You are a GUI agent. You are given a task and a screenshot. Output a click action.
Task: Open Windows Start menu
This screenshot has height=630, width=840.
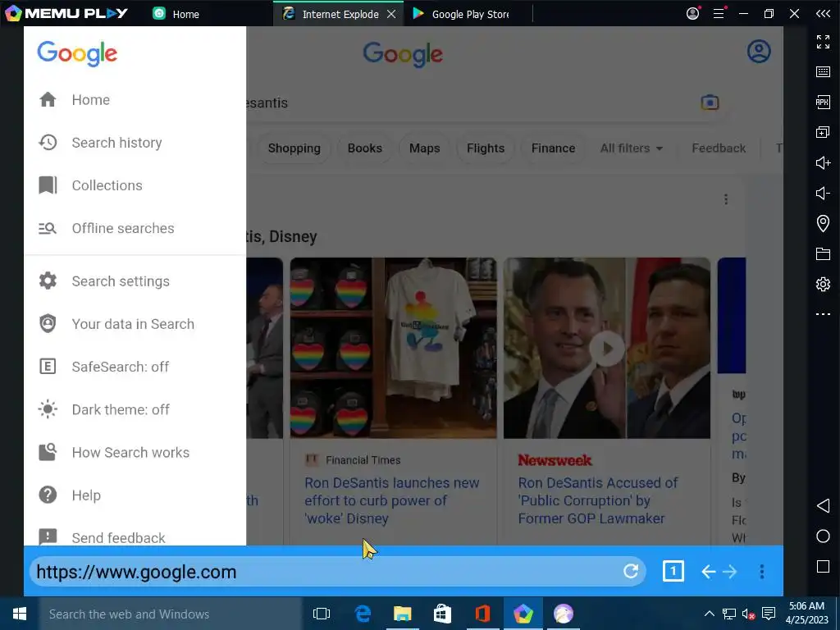tap(20, 614)
